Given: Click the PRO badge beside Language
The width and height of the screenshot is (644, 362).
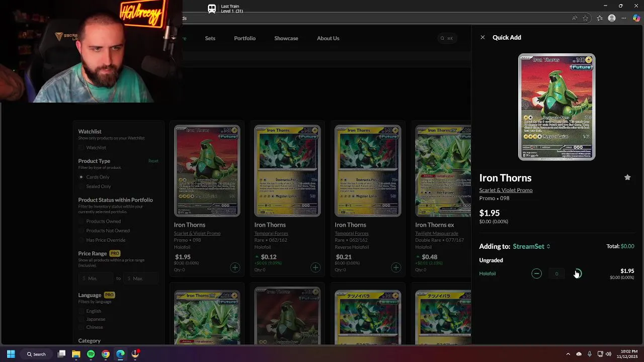Looking at the screenshot, I should tap(109, 295).
